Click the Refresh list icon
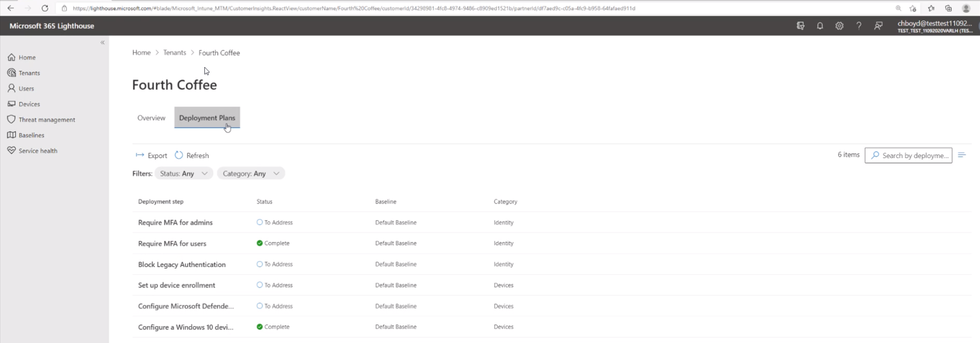Viewport: 980px width, 343px height. [179, 155]
